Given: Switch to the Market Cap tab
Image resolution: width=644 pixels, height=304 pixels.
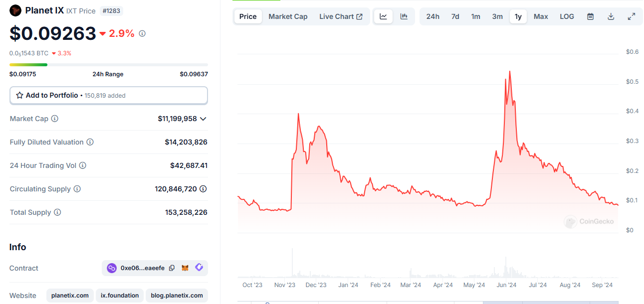Looking at the screenshot, I should [x=288, y=16].
